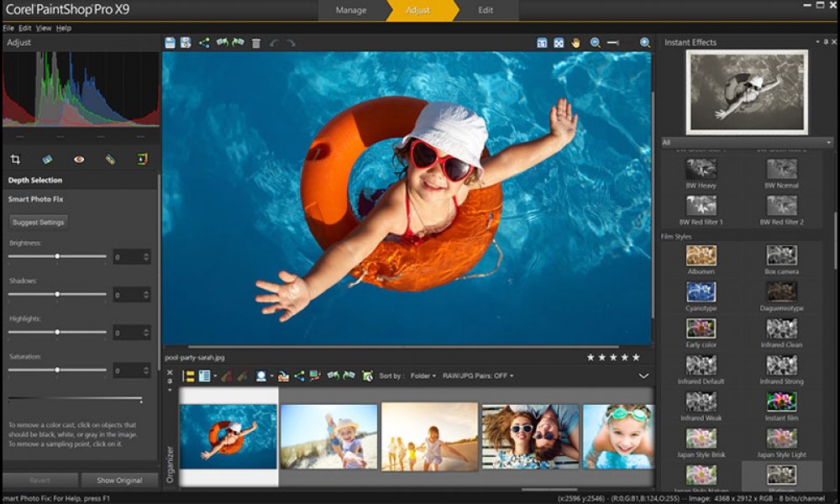Apply the BW Heavy effect thumbnail
Screen dimensions: 840x504
pyautogui.click(x=701, y=169)
